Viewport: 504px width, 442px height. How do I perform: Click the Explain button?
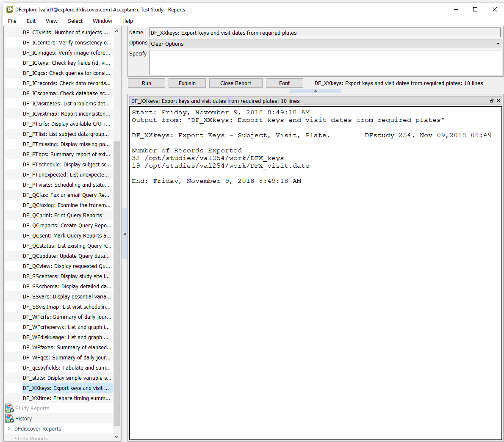[x=187, y=83]
